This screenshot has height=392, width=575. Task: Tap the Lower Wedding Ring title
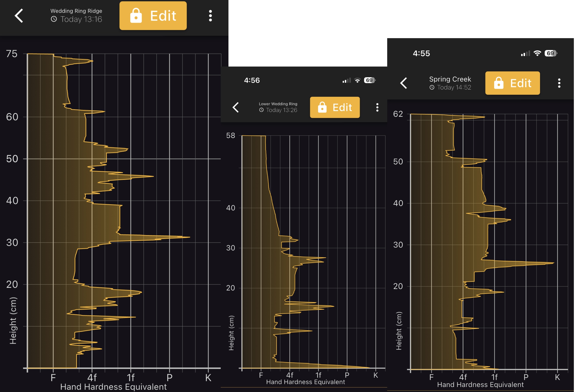coord(278,104)
